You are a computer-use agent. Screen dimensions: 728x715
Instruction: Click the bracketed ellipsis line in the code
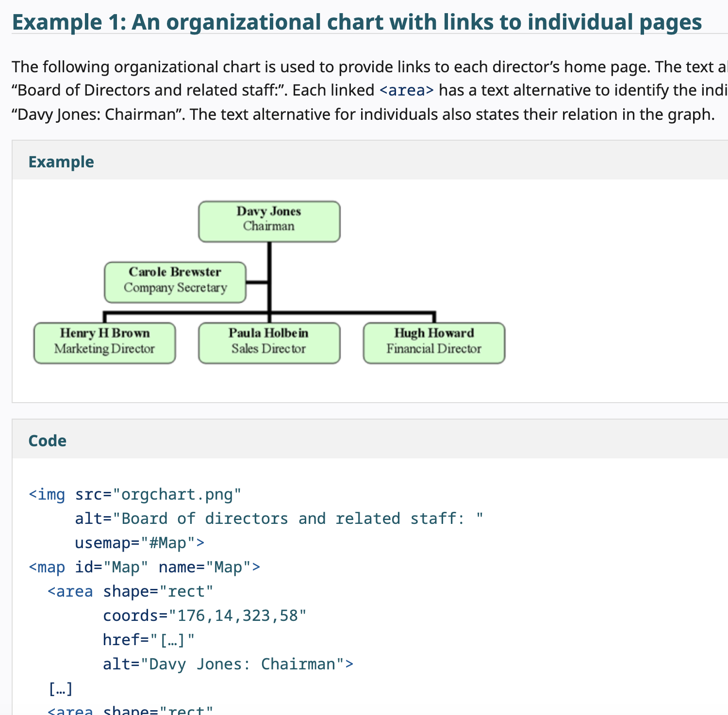(61, 688)
